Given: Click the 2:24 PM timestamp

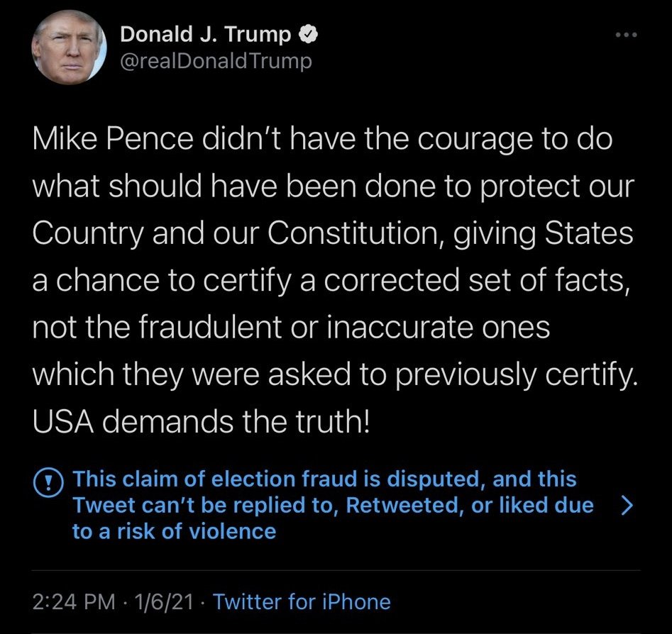Looking at the screenshot, I should [74, 602].
